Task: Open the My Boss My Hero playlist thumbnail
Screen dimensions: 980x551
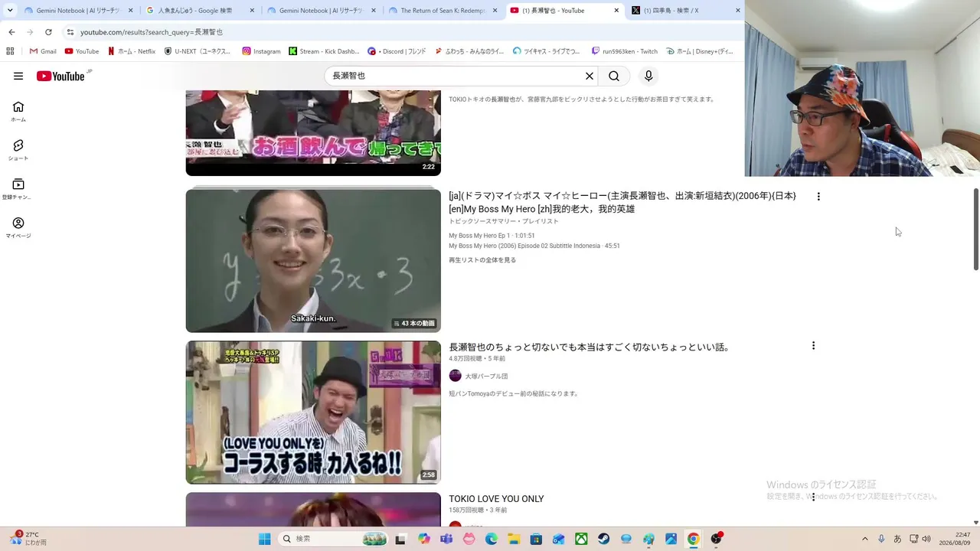Action: pyautogui.click(x=313, y=261)
